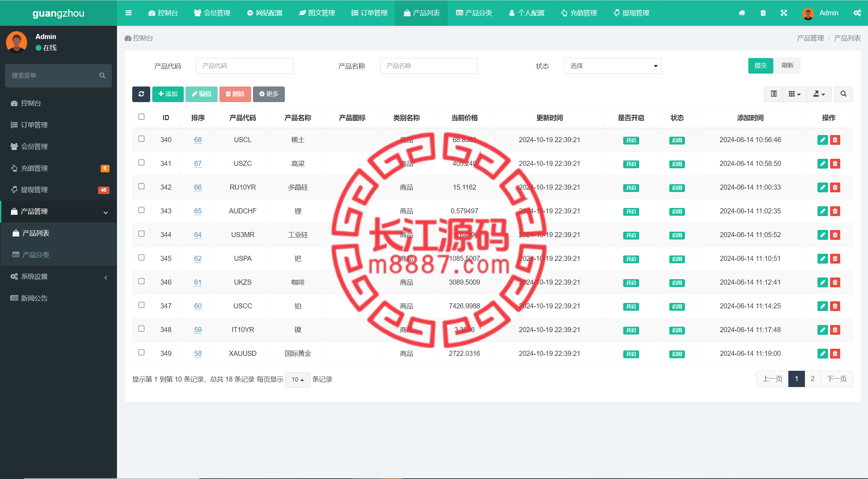Click the green 提交 button
The height and width of the screenshot is (479, 868).
(x=761, y=65)
